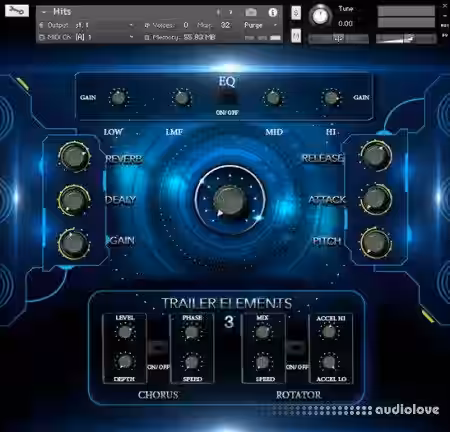Click the EQ HI gain knob

click(x=331, y=98)
